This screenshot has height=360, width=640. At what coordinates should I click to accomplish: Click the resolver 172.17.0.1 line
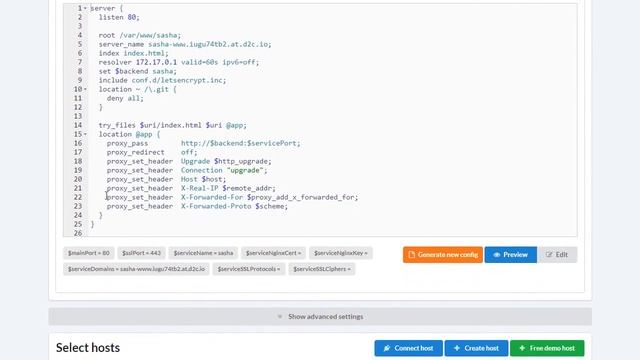(x=179, y=62)
